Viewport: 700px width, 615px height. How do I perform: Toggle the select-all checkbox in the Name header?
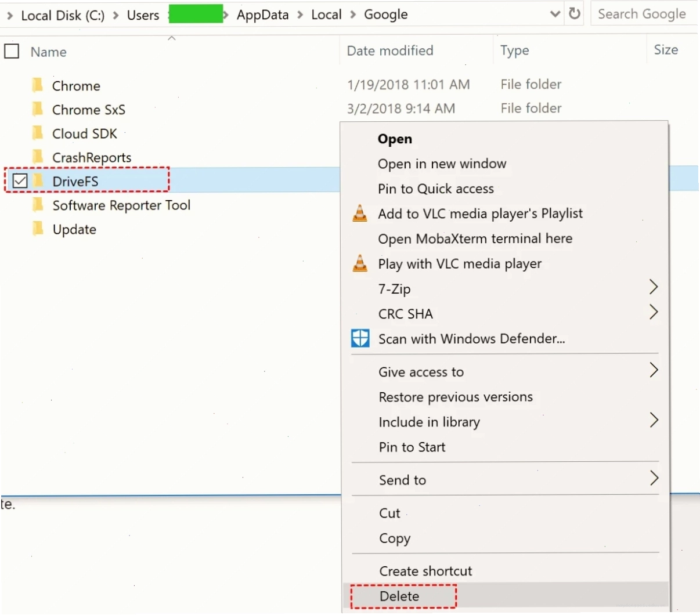coord(12,52)
